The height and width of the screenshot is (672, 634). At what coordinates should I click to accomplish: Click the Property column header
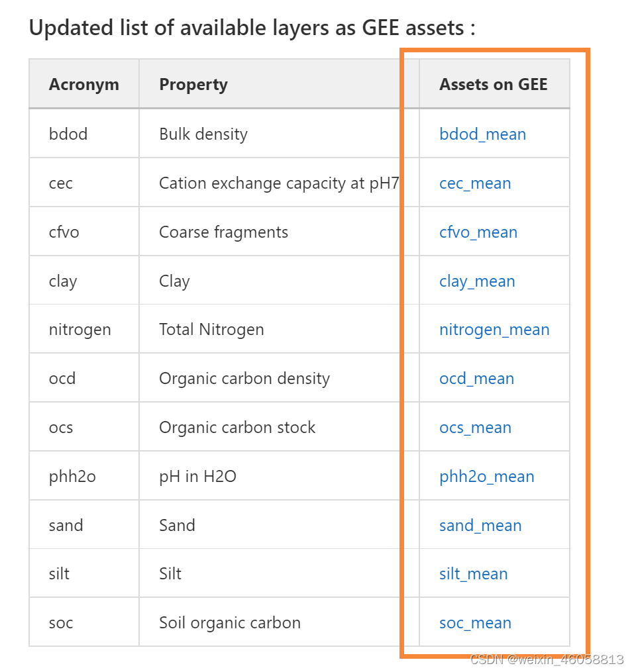[x=193, y=85]
